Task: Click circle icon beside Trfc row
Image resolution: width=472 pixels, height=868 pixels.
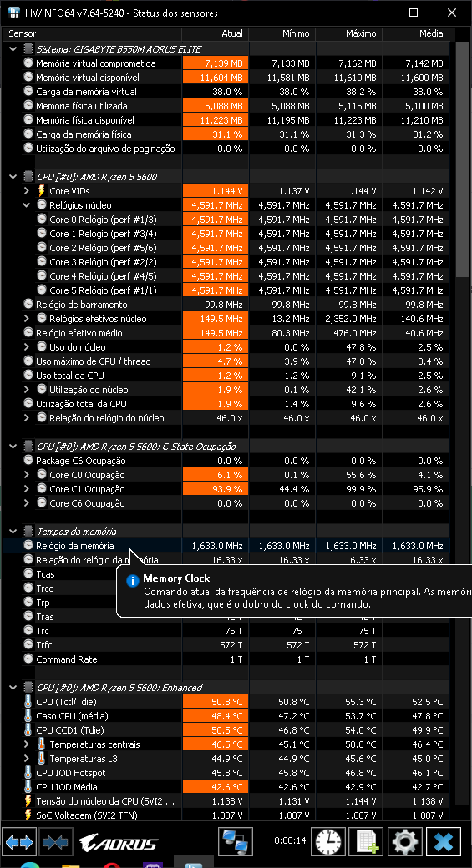Action: click(28, 645)
